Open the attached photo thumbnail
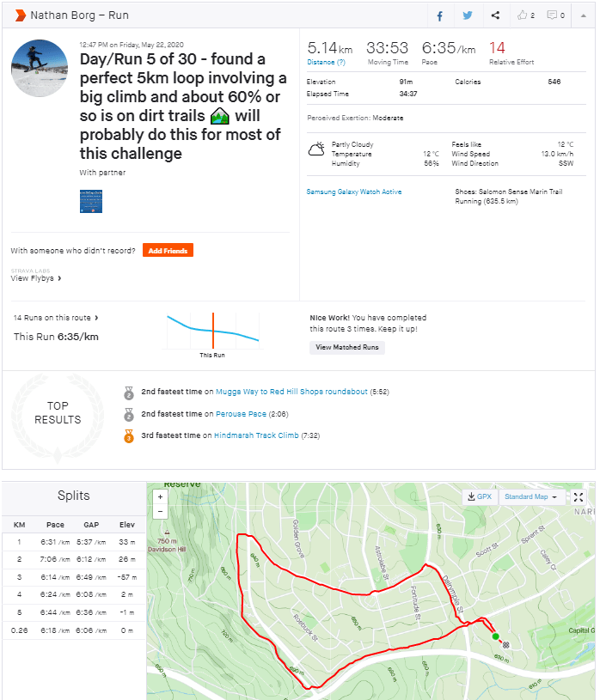This screenshot has height=700, width=600. [x=91, y=201]
